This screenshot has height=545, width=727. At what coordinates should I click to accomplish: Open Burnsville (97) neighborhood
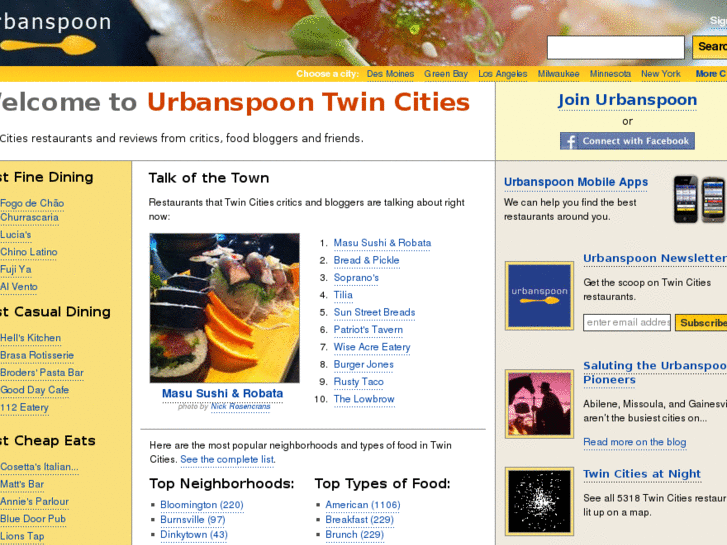[192, 519]
